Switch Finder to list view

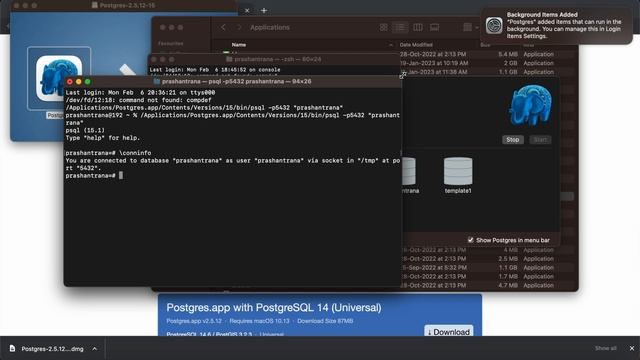[400, 27]
